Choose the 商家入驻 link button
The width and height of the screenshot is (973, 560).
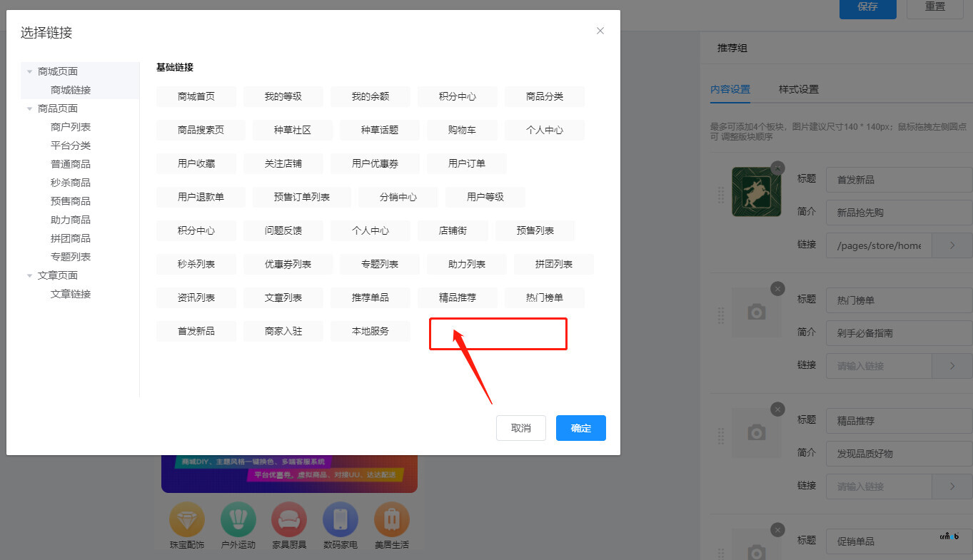click(283, 331)
